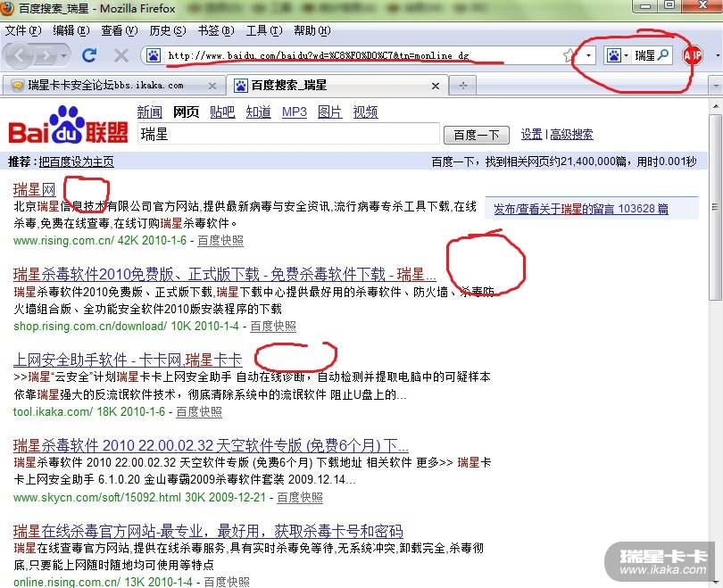The image size is (723, 588).
Task: Click the Stop loading X icon
Action: [121, 55]
